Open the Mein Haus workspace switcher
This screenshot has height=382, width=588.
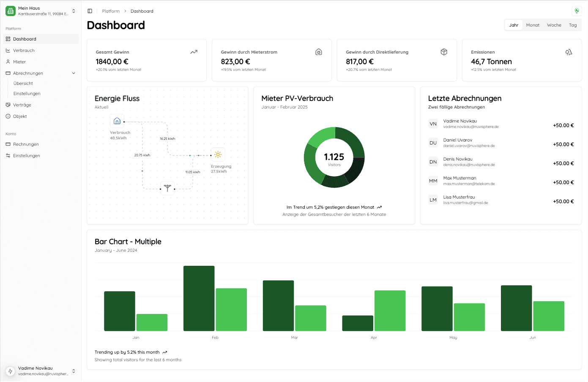pyautogui.click(x=40, y=10)
